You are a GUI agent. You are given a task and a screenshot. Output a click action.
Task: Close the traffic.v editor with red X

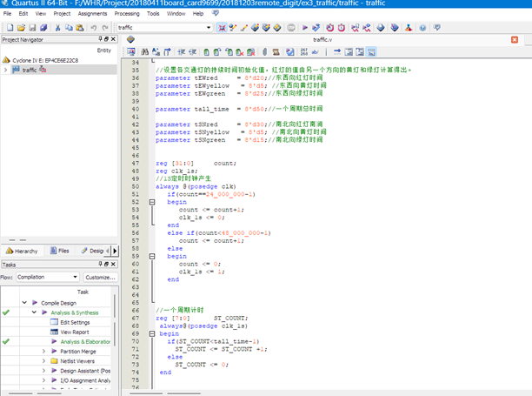pyautogui.click(x=515, y=40)
